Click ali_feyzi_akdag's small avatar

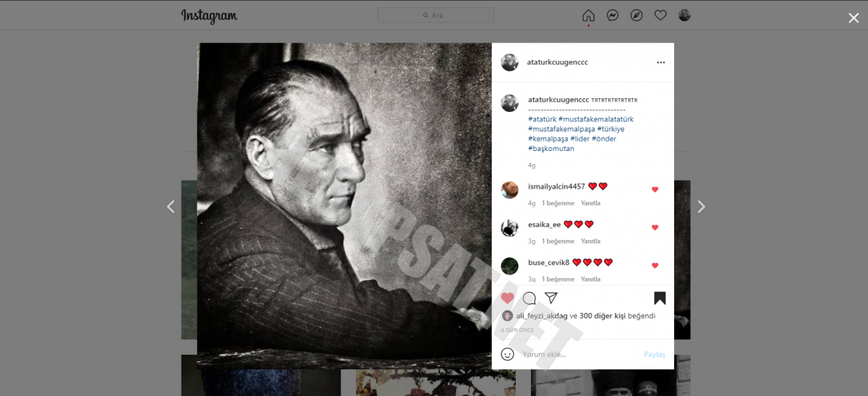click(507, 316)
